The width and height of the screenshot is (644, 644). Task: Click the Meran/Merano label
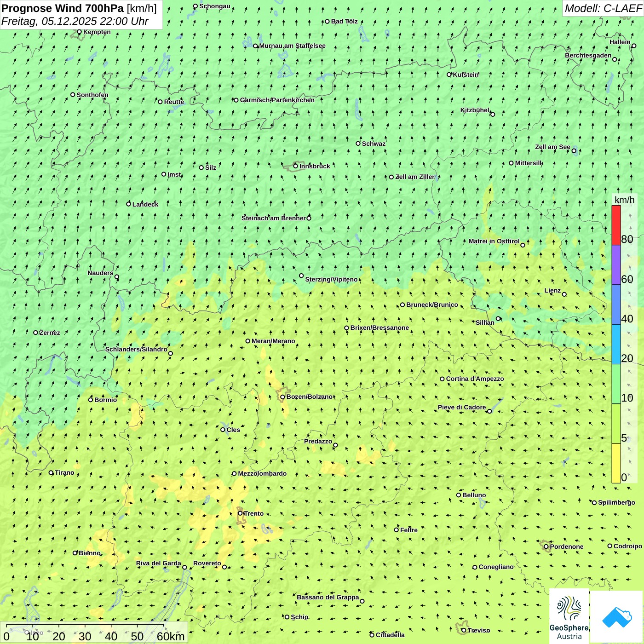273,341
